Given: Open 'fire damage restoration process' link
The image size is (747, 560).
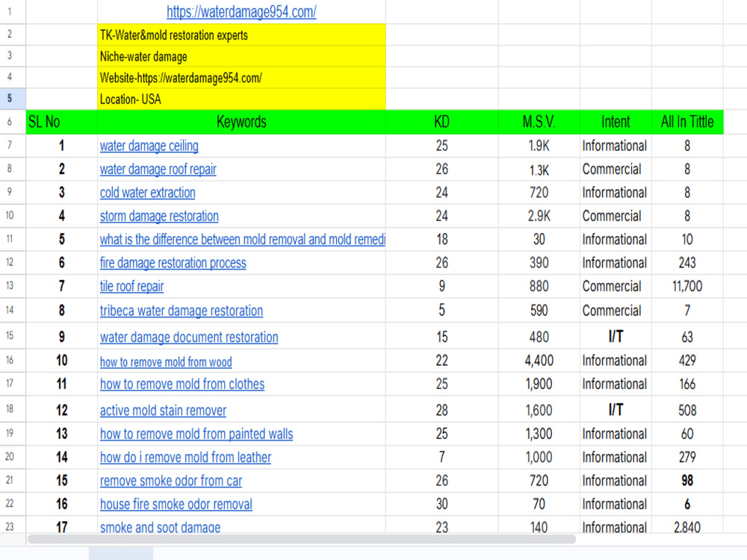Looking at the screenshot, I should point(173,262).
